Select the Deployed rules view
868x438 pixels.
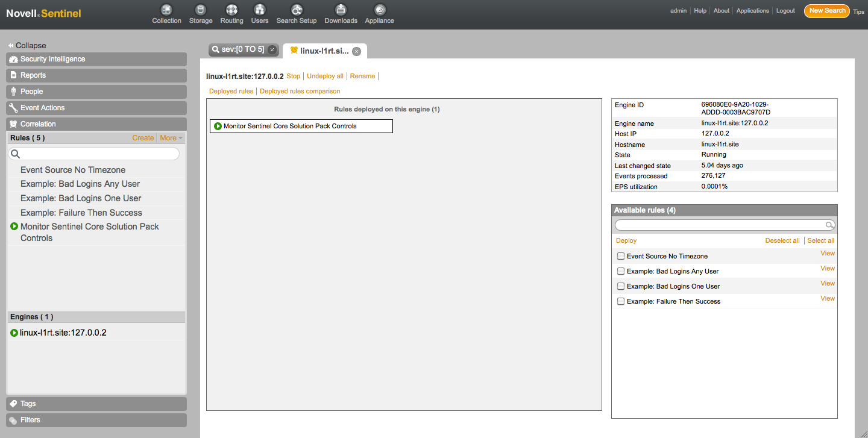231,92
